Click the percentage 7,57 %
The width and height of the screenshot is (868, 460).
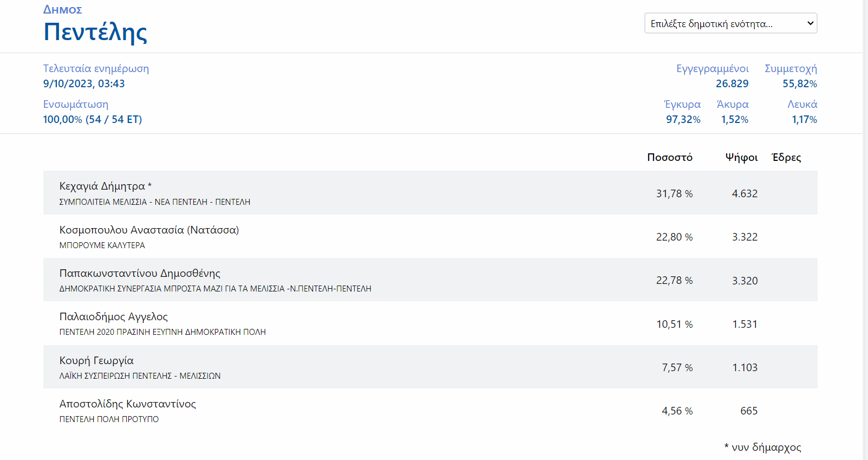(677, 368)
